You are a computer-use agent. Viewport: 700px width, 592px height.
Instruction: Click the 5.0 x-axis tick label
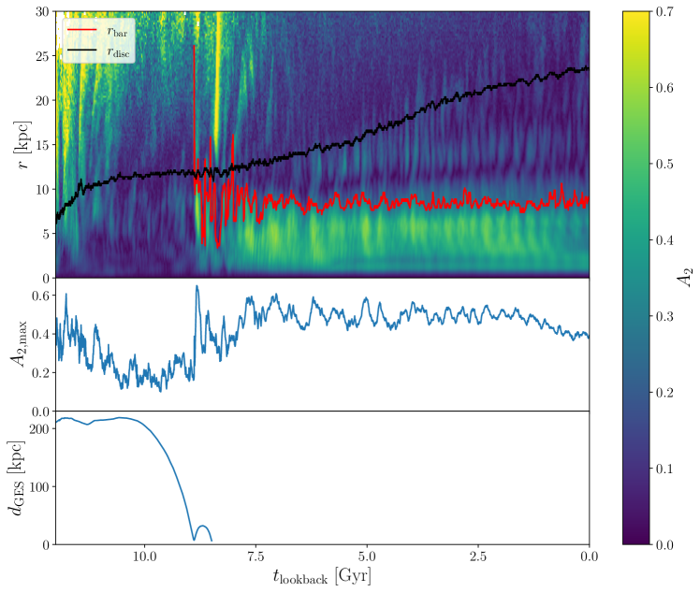click(x=367, y=556)
